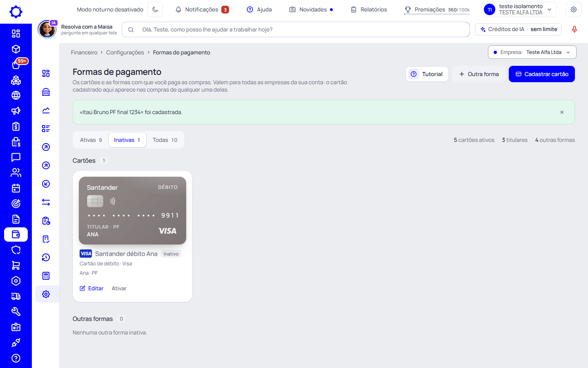Open the Premiações 360/100k progress item
Viewport: 588px width, 368px height.
[437, 9]
